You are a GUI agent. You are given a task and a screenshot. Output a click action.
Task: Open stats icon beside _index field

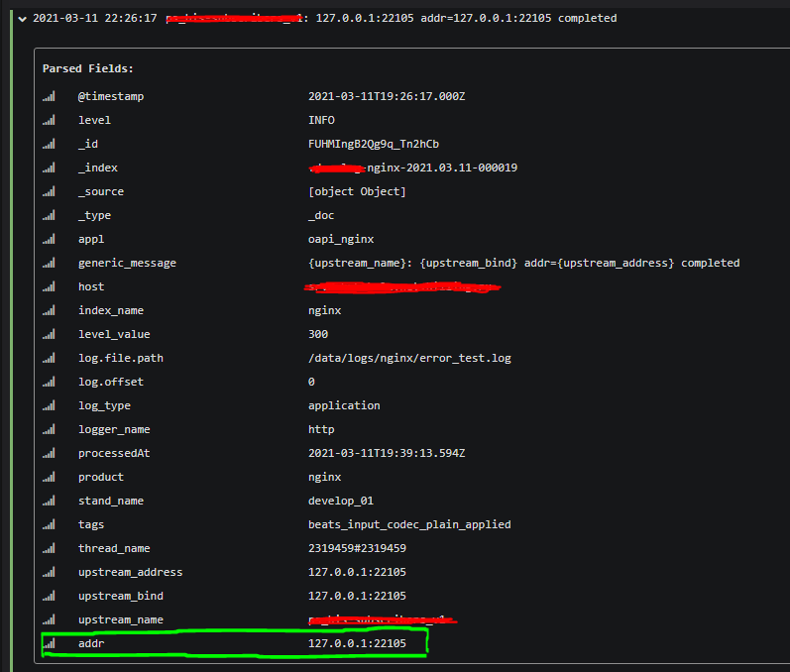tap(49, 168)
